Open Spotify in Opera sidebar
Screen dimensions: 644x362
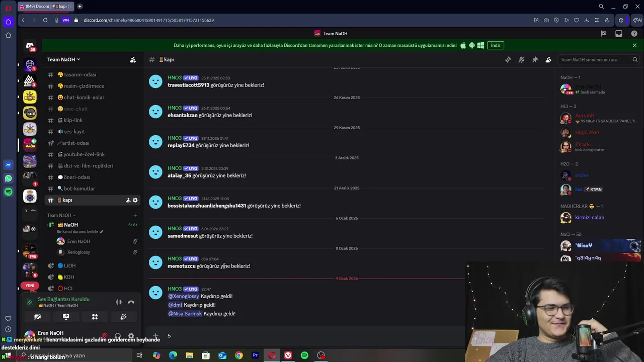[8, 192]
